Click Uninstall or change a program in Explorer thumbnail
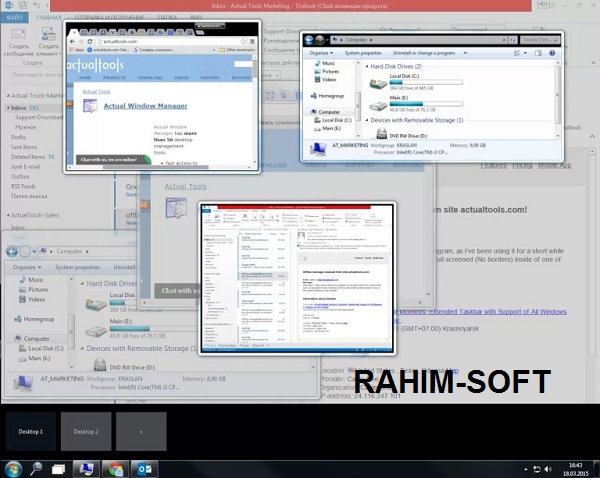This screenshot has width=600, height=478. coord(424,53)
